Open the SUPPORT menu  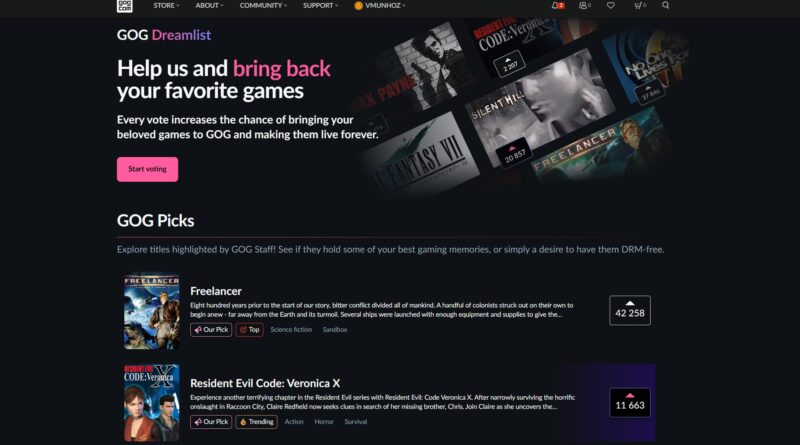click(x=320, y=5)
